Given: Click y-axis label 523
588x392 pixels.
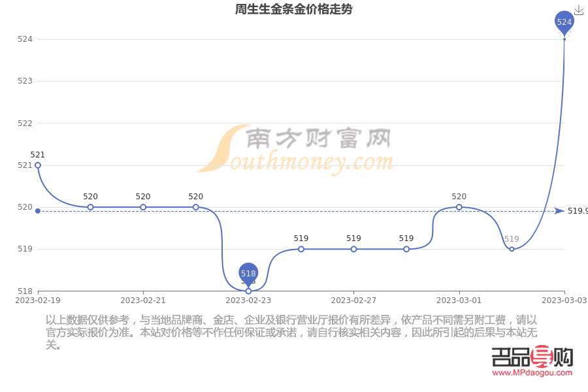Looking at the screenshot, I should coord(25,81).
